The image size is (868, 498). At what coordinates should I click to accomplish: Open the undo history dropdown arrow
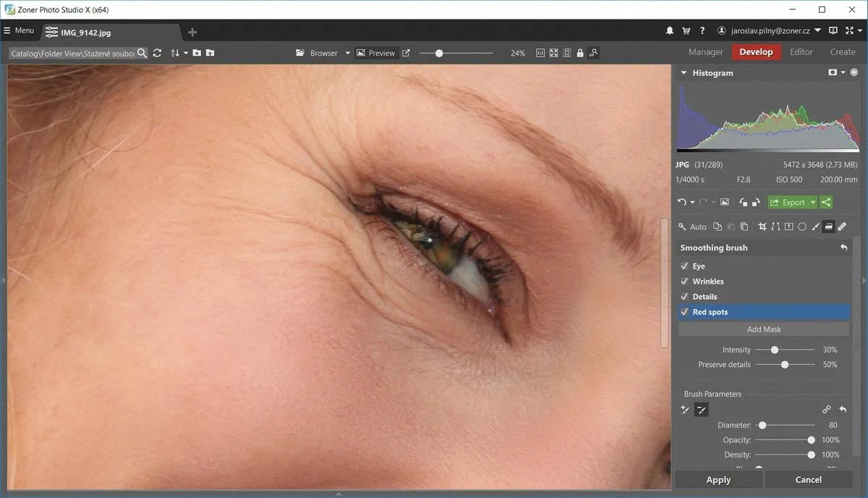point(692,203)
